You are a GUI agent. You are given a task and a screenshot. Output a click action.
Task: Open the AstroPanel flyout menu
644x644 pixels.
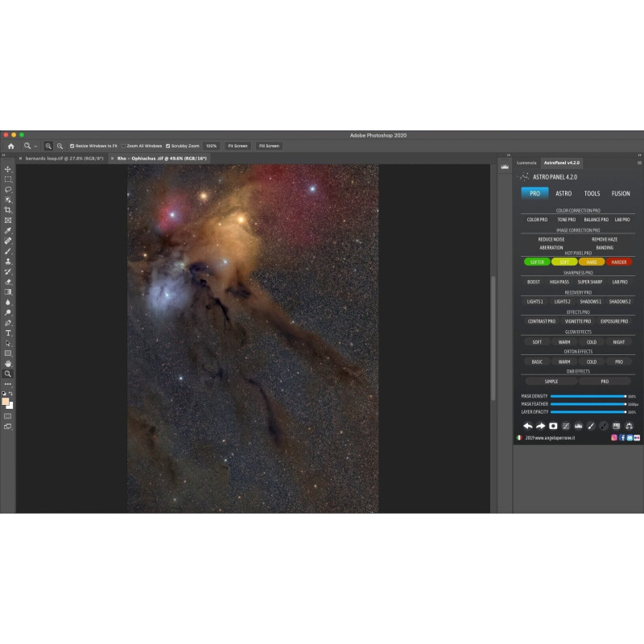click(x=638, y=162)
